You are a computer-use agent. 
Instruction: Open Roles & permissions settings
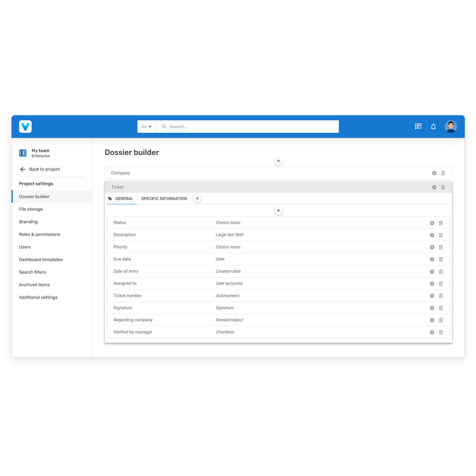[x=39, y=234]
